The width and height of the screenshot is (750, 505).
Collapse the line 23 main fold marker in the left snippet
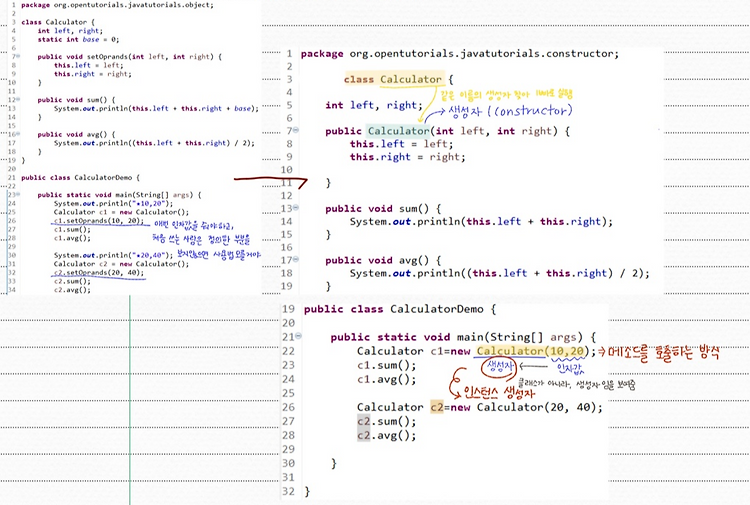coord(18,194)
